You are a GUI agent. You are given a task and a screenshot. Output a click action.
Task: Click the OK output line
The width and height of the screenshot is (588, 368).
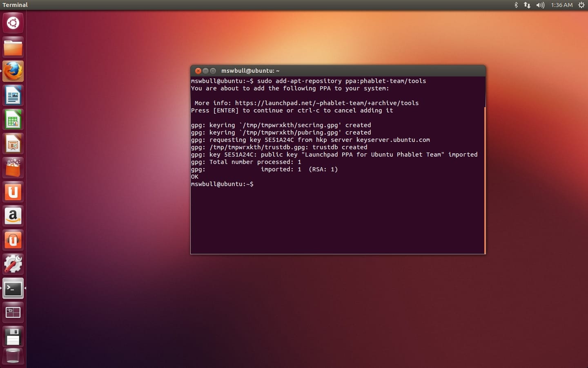coord(195,177)
